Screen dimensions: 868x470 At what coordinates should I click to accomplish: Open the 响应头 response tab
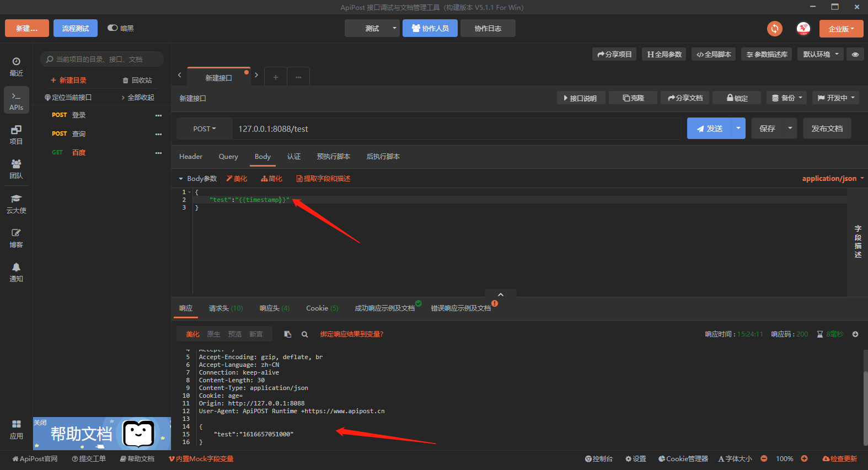[x=275, y=308]
